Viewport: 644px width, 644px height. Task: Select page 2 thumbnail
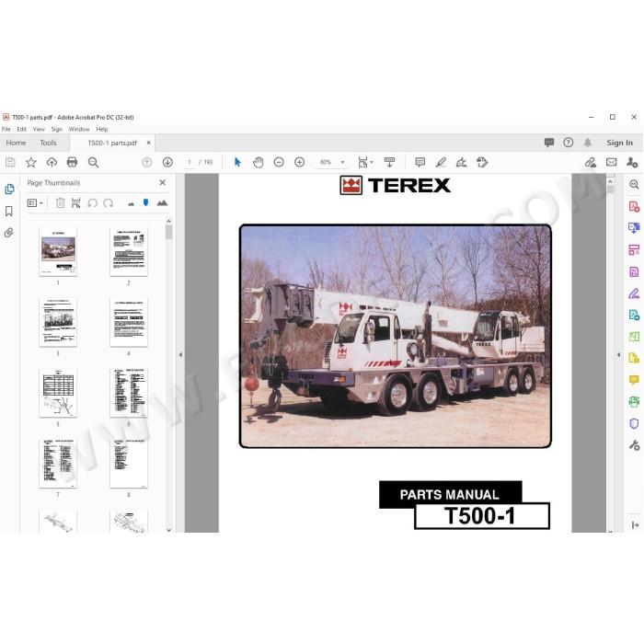[129, 252]
